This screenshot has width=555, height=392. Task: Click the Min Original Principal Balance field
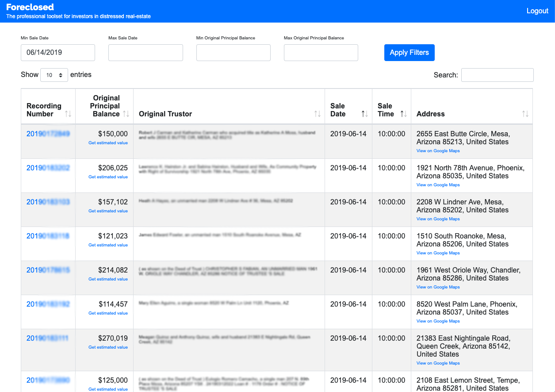pyautogui.click(x=233, y=52)
